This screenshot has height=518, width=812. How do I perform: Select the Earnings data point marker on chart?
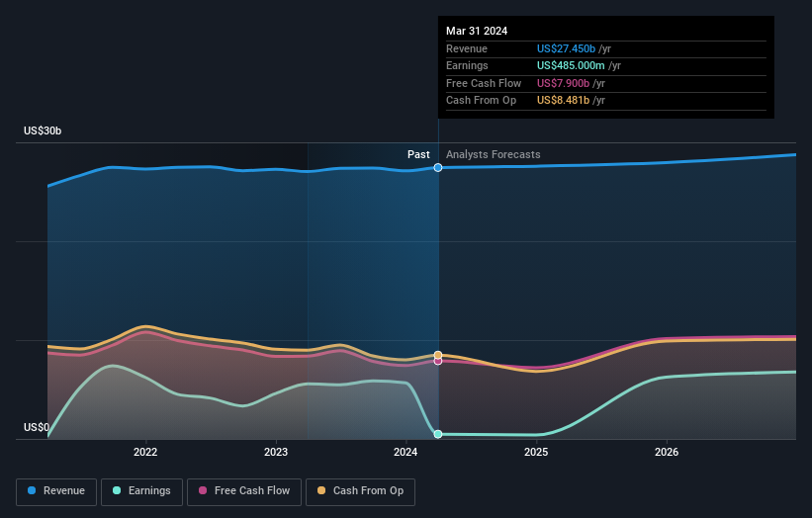coord(438,434)
